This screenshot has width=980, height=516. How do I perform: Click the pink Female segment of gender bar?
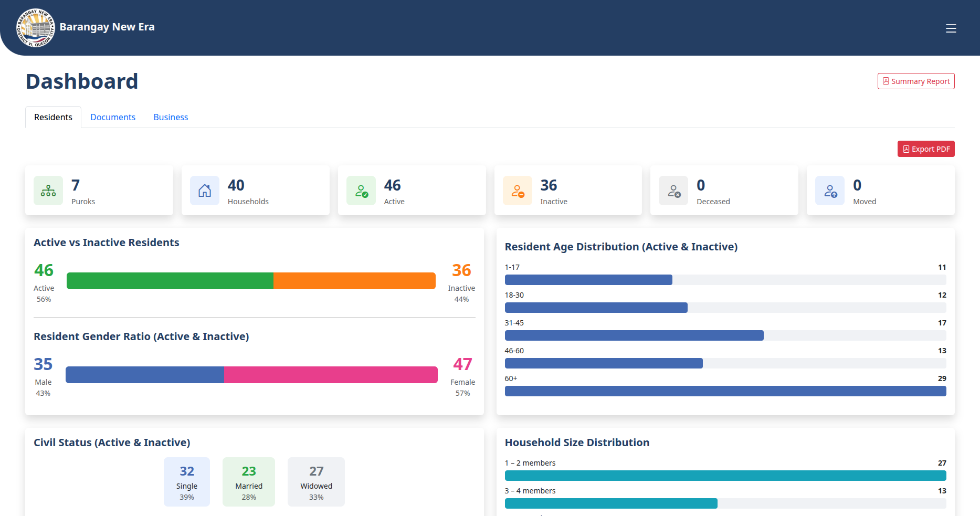331,375
